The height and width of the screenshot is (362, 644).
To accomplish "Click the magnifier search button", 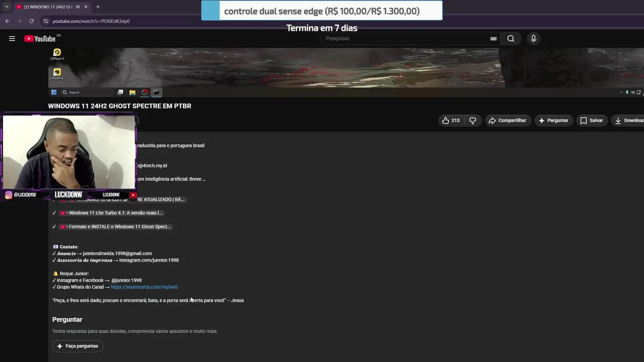I will click(x=511, y=39).
